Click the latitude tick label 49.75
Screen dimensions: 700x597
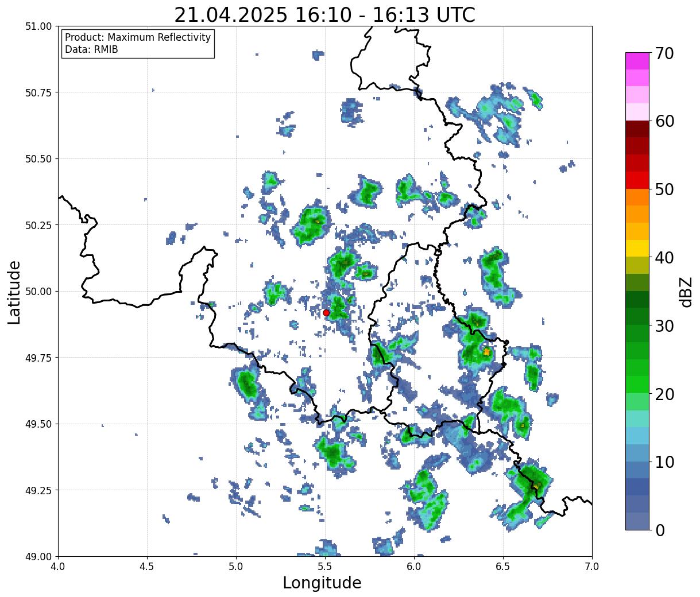coord(38,358)
